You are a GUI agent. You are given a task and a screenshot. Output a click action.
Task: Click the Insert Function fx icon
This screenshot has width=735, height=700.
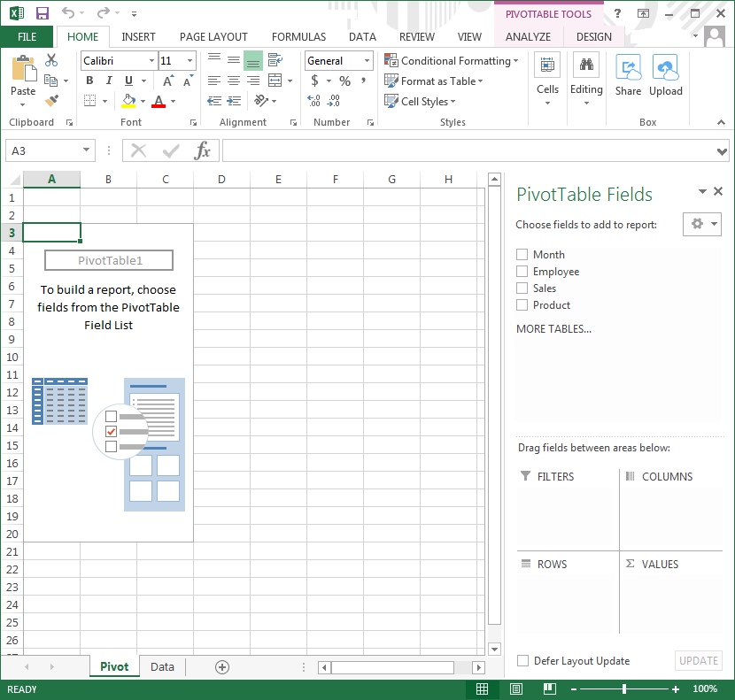point(203,150)
